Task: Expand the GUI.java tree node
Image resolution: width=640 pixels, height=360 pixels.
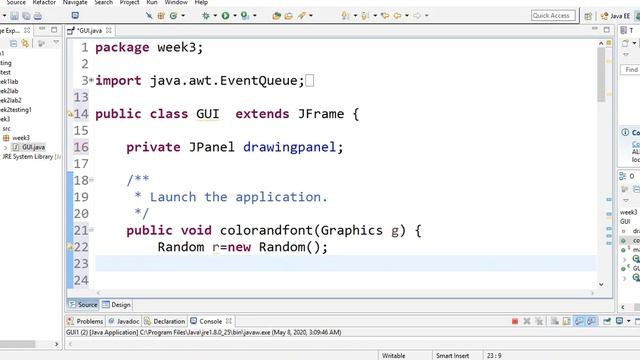Action: pyautogui.click(x=6, y=147)
